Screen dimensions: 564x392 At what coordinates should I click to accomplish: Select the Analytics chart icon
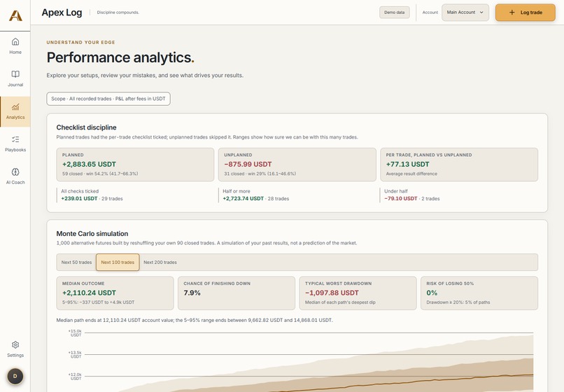[x=15, y=106]
